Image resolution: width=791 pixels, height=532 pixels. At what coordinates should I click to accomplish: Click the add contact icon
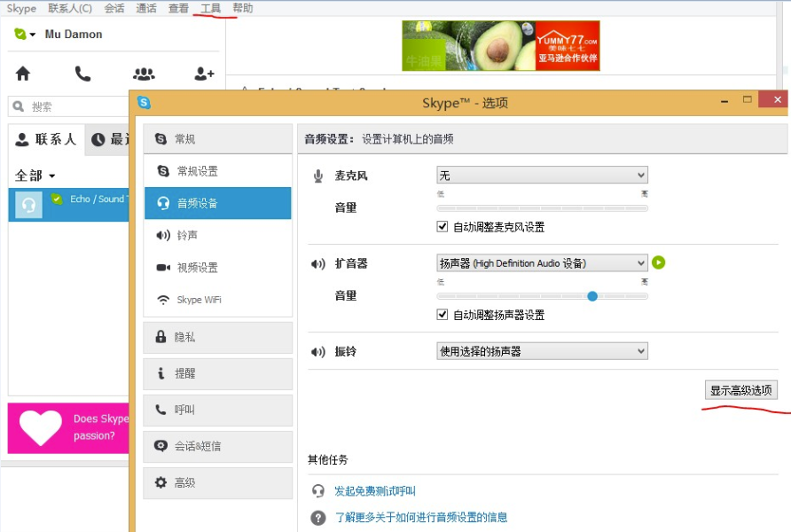pos(204,74)
